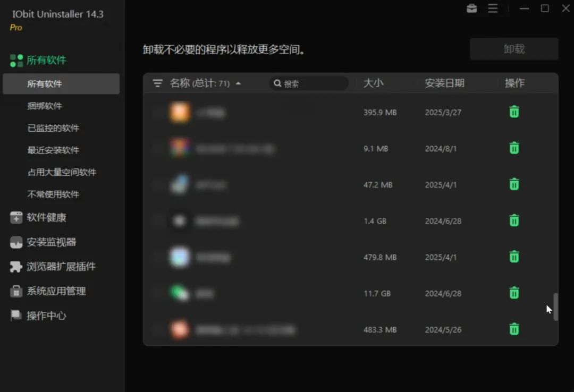Open 不常使用软件 in the sidebar
Image resolution: width=574 pixels, height=392 pixels.
(53, 194)
